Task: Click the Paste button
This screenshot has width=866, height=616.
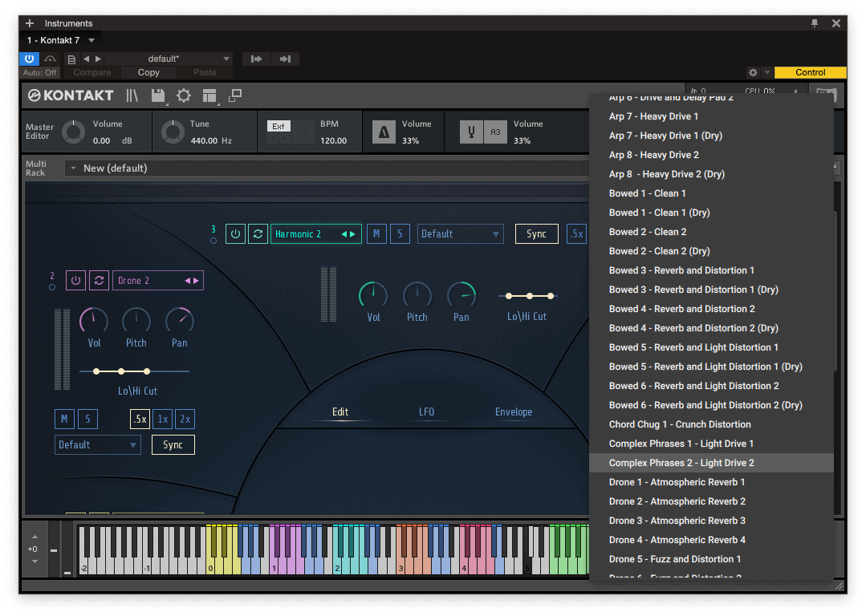Action: (205, 72)
